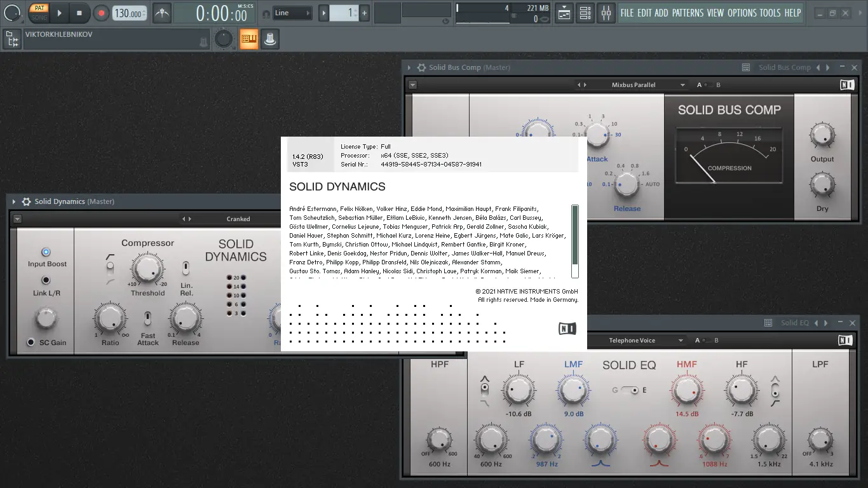This screenshot has height=488, width=868.
Task: Stop playback with the stop button
Action: [79, 13]
